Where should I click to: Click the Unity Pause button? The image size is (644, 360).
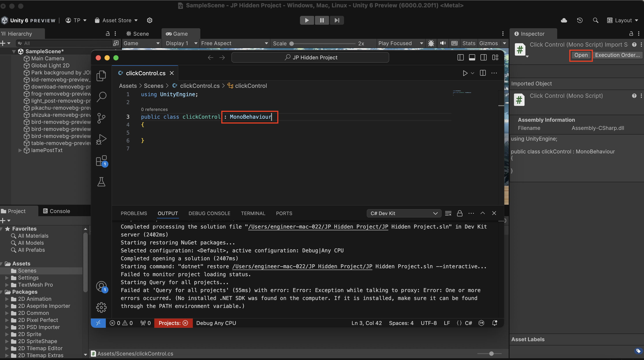tap(322, 20)
